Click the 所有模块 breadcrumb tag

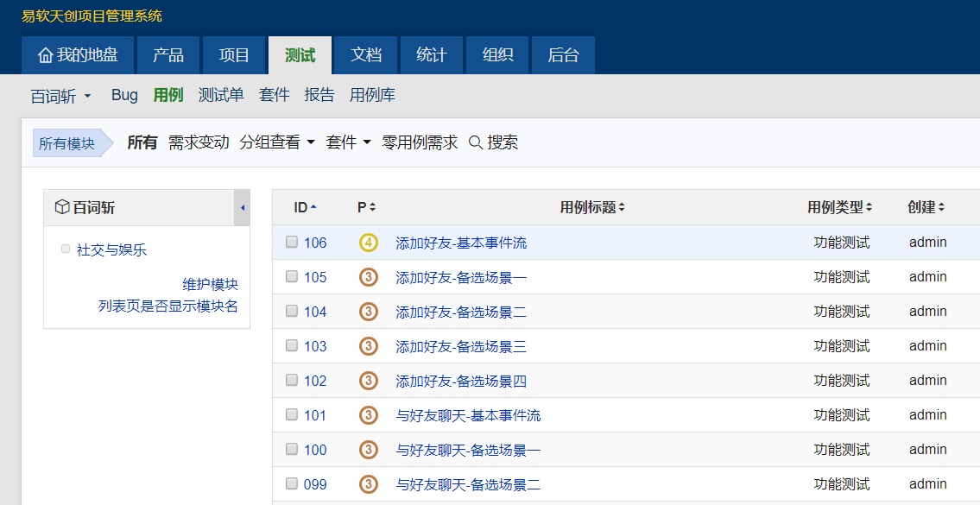coord(73,143)
